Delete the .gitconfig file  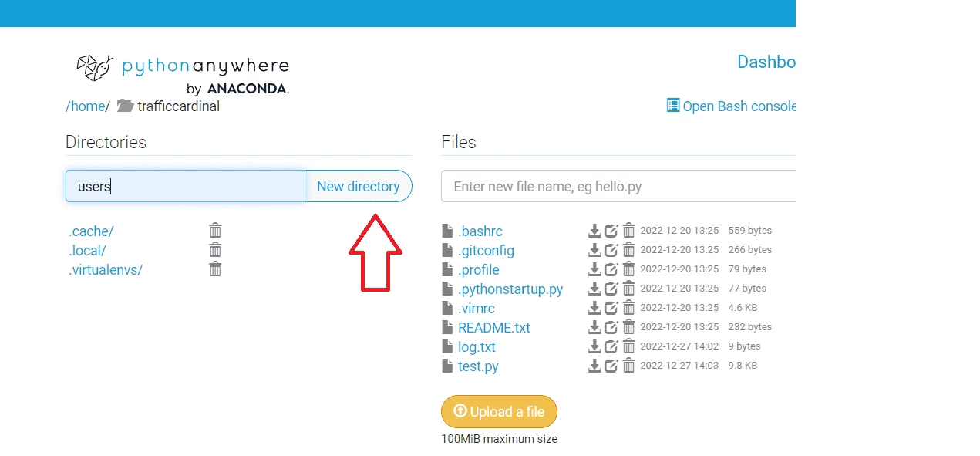tap(629, 250)
